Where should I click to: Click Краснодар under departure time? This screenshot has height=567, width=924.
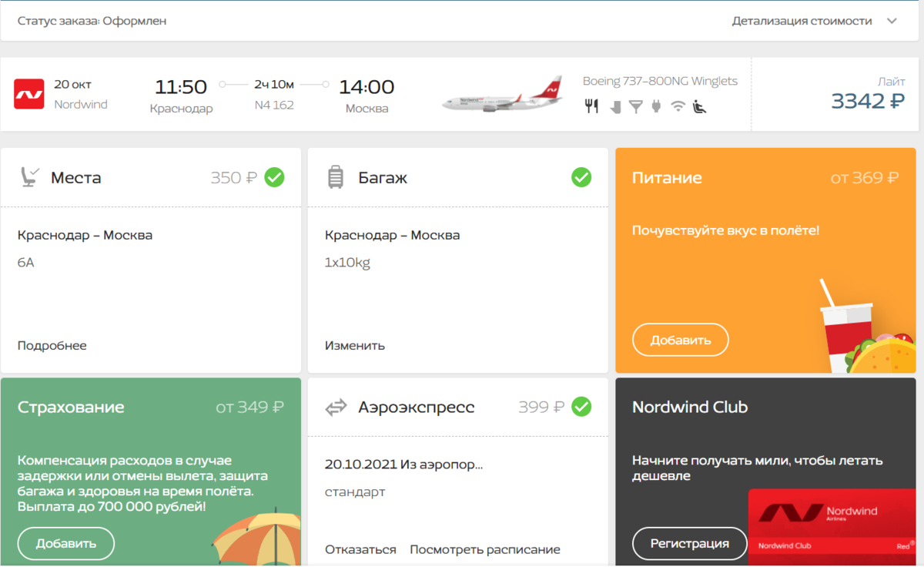181,109
